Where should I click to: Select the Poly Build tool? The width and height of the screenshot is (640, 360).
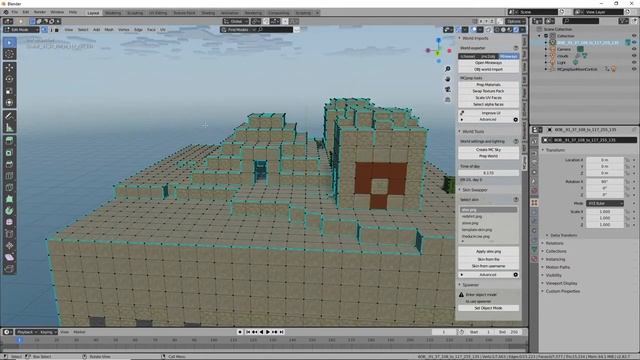tap(10, 199)
